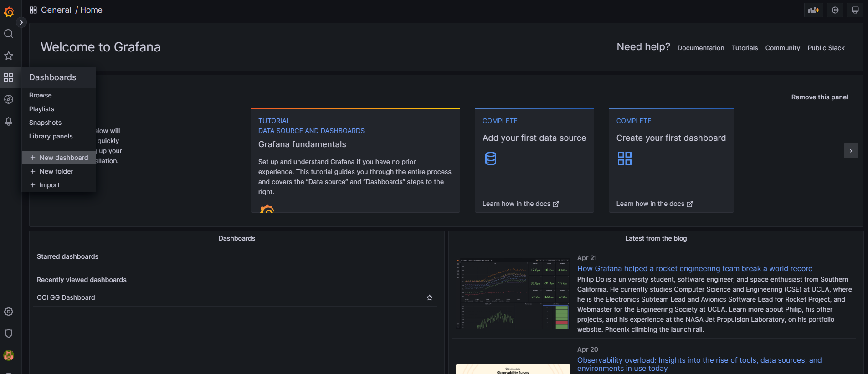The height and width of the screenshot is (374, 868).
Task: Open the Observability overload blog post
Action: pyautogui.click(x=699, y=364)
